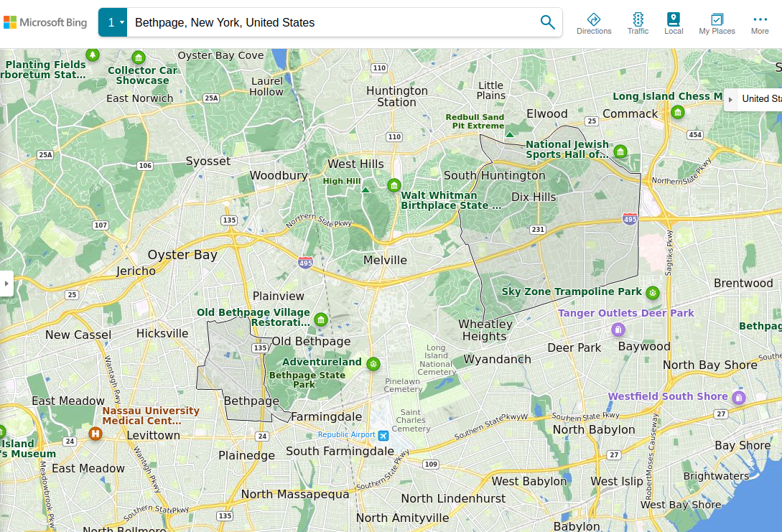Click the Interstate 495 shield near Melville

[305, 262]
